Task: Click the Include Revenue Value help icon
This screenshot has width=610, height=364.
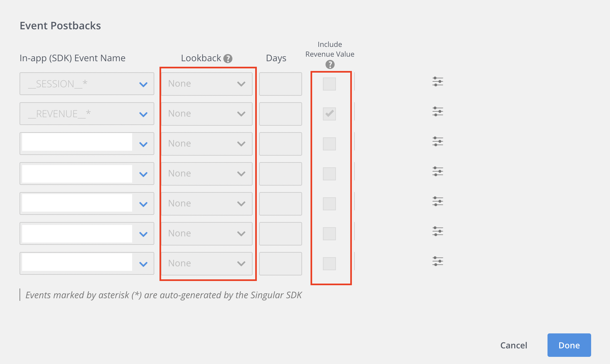Action: pyautogui.click(x=330, y=64)
